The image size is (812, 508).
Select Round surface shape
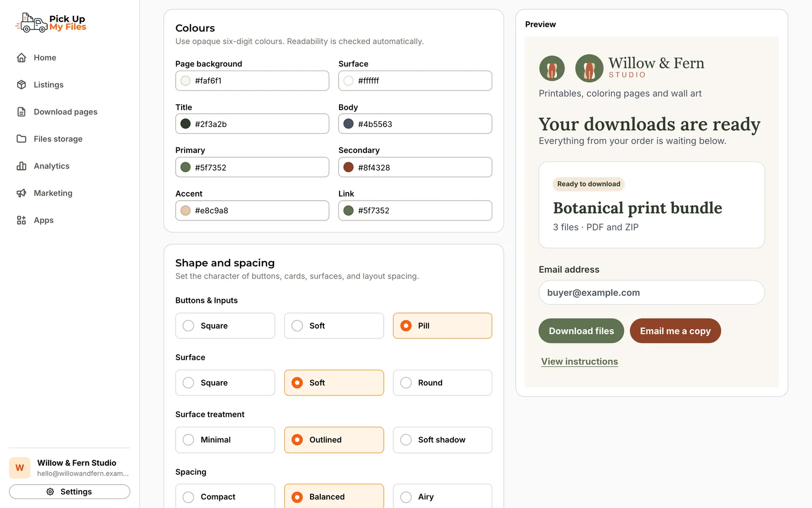443,383
